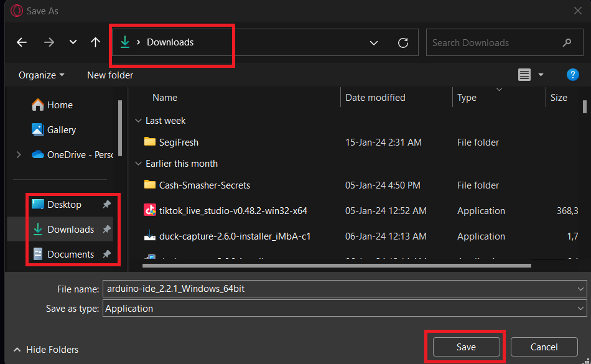Open the Recent locations dropdown

tap(73, 42)
